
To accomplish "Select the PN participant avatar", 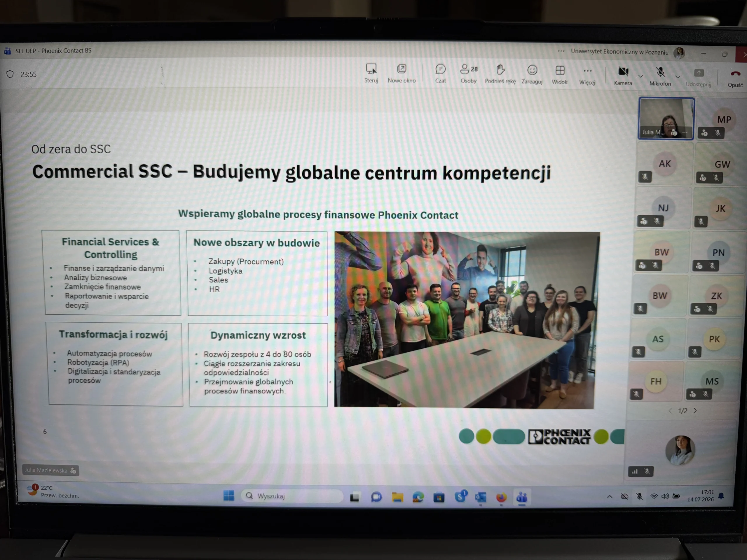I will coord(718,253).
